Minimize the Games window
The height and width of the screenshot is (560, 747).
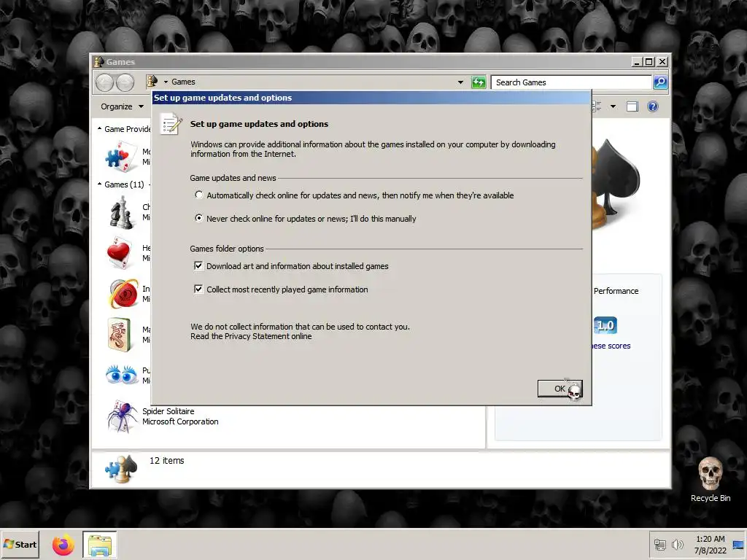(637, 61)
